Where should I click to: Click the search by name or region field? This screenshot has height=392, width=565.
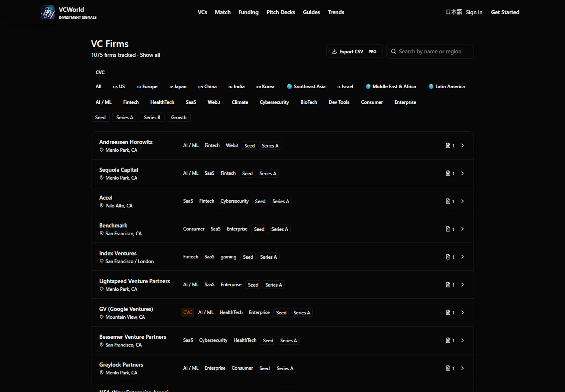430,52
